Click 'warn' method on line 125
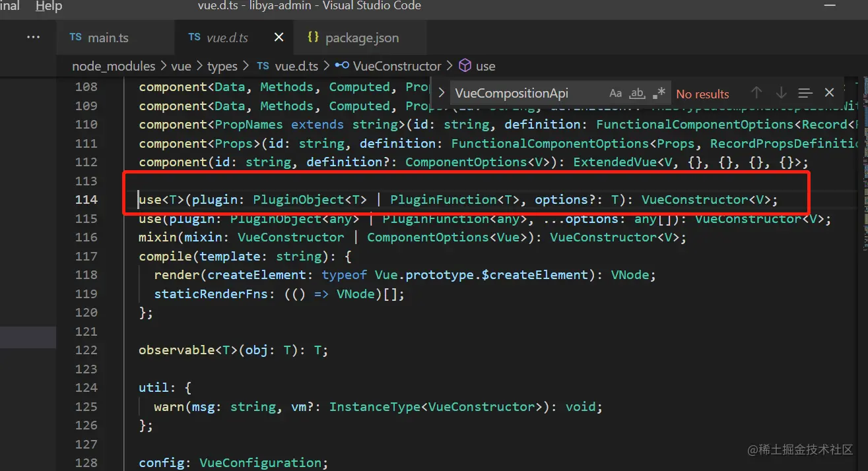This screenshot has width=868, height=471. coord(169,406)
